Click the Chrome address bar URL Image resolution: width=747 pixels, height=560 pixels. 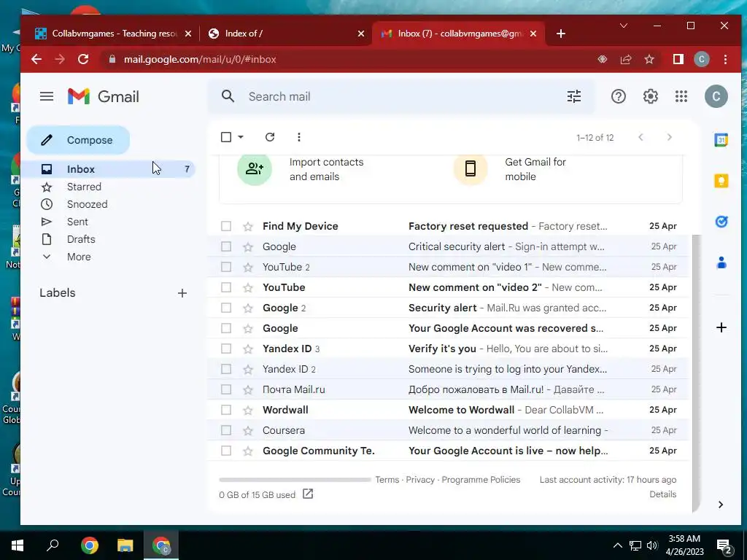click(200, 60)
